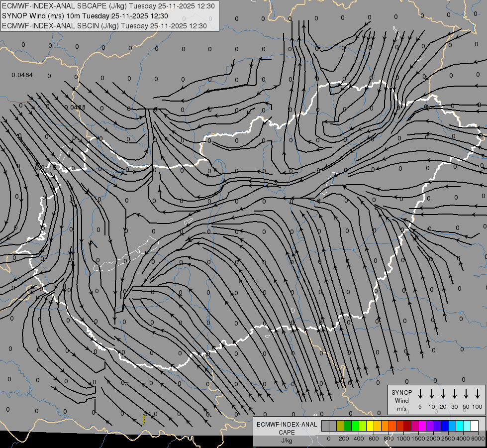Screen dimensions: 487x448
Task: Click the 50 m/s wind legend arrow
Action: 466,394
